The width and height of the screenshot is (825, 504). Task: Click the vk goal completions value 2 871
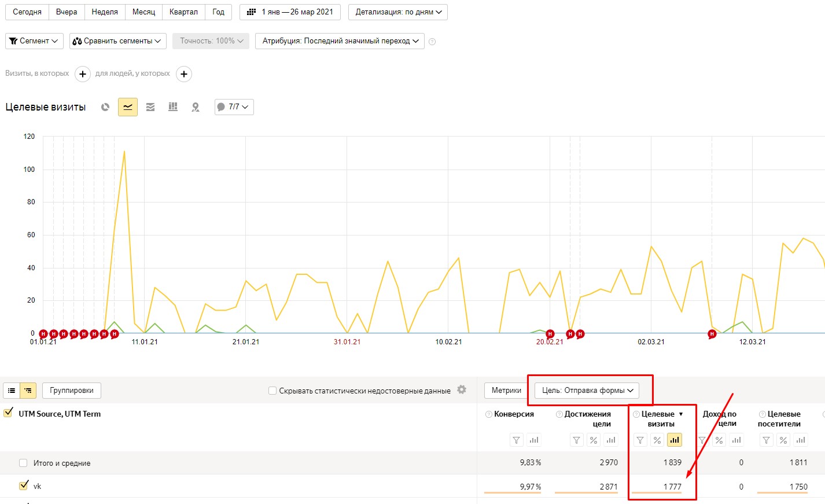pyautogui.click(x=609, y=487)
